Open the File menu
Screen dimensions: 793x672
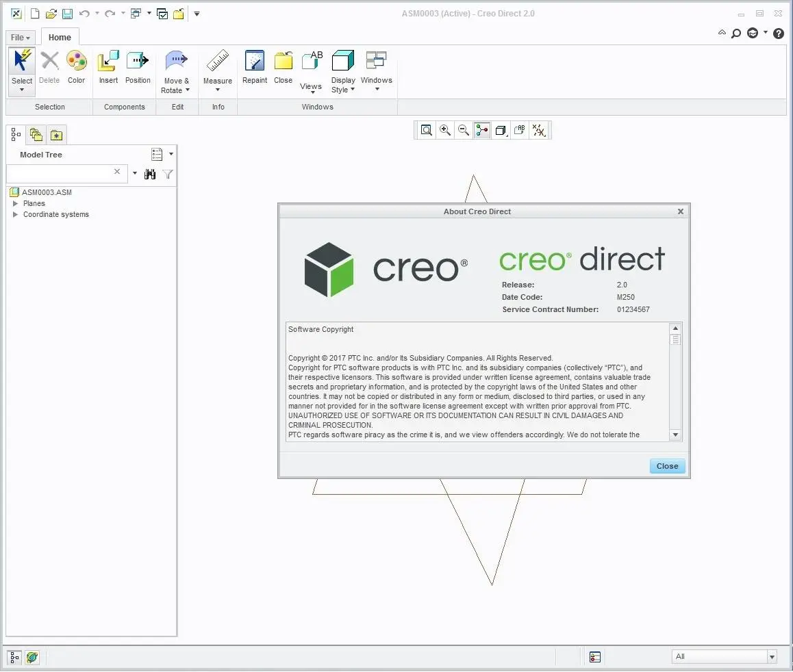coord(21,38)
